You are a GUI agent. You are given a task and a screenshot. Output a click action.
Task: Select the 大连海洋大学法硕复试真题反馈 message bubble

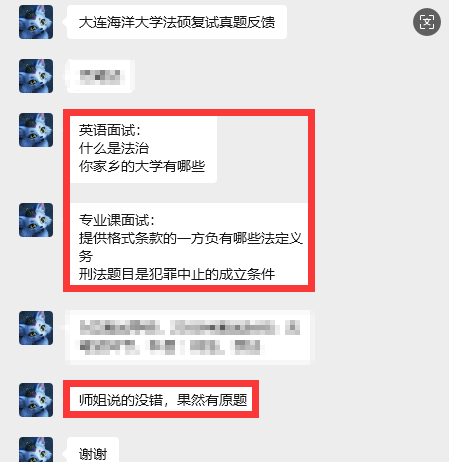(177, 22)
